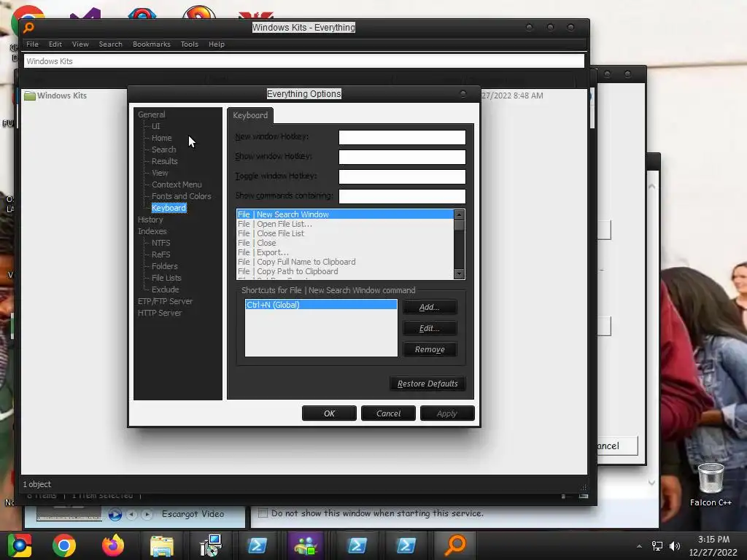
Task: Launch Firefox from the taskbar
Action: (x=113, y=545)
